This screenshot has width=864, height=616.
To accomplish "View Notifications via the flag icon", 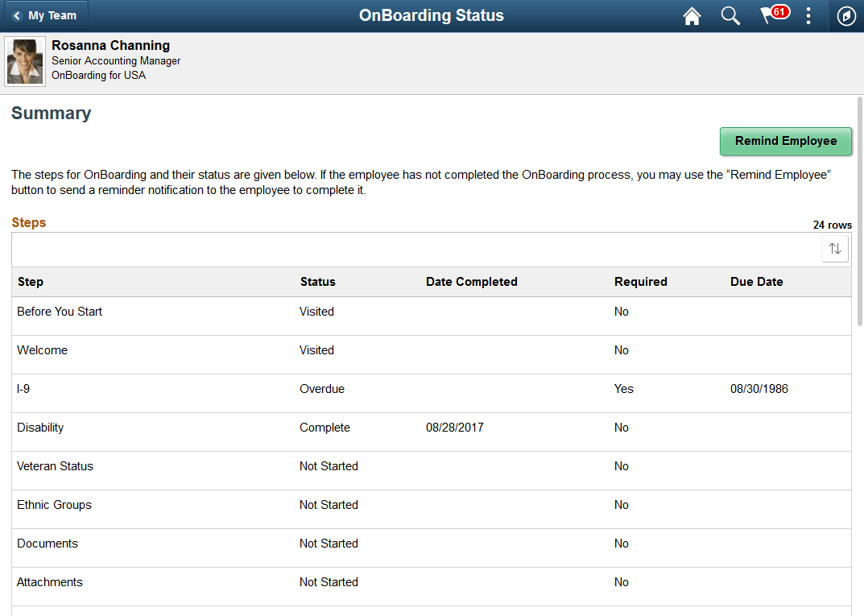I will 770,15.
